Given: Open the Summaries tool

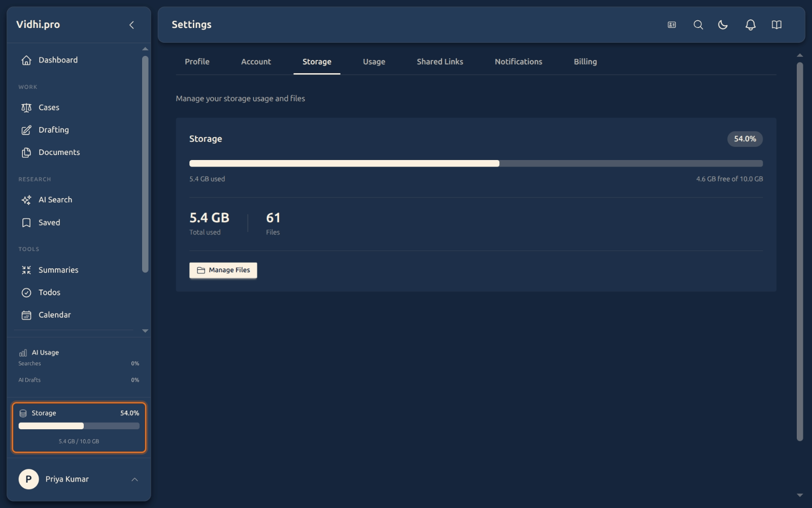Looking at the screenshot, I should 58,270.
